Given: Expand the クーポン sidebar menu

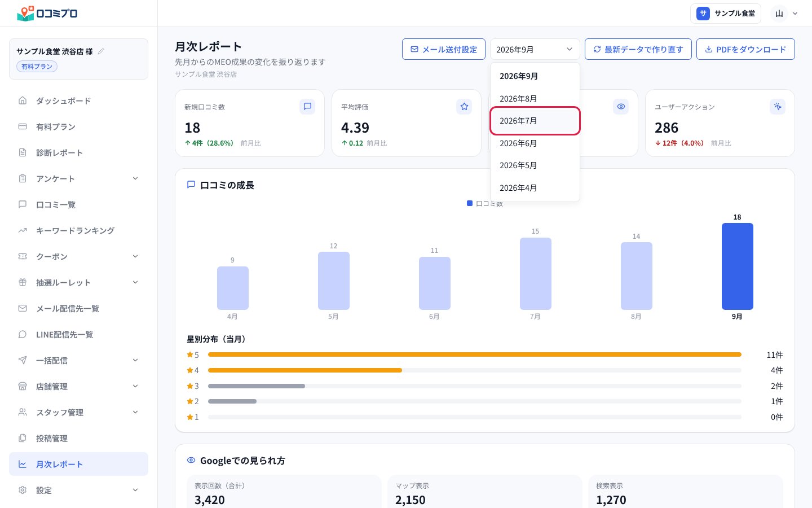Looking at the screenshot, I should point(79,256).
